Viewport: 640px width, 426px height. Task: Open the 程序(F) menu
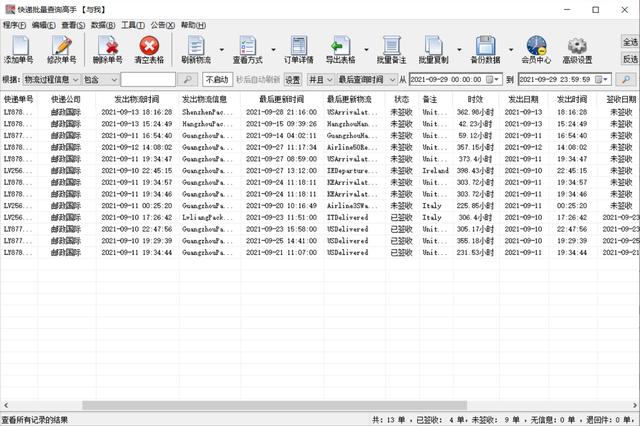point(14,25)
